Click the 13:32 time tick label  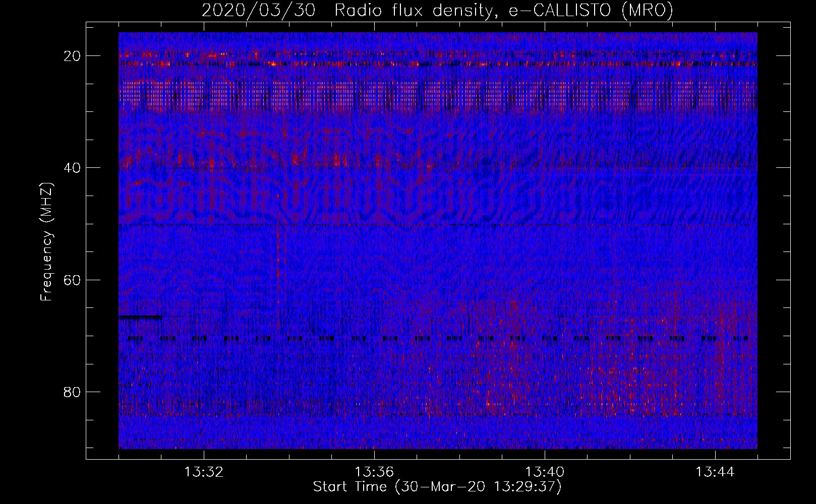204,472
